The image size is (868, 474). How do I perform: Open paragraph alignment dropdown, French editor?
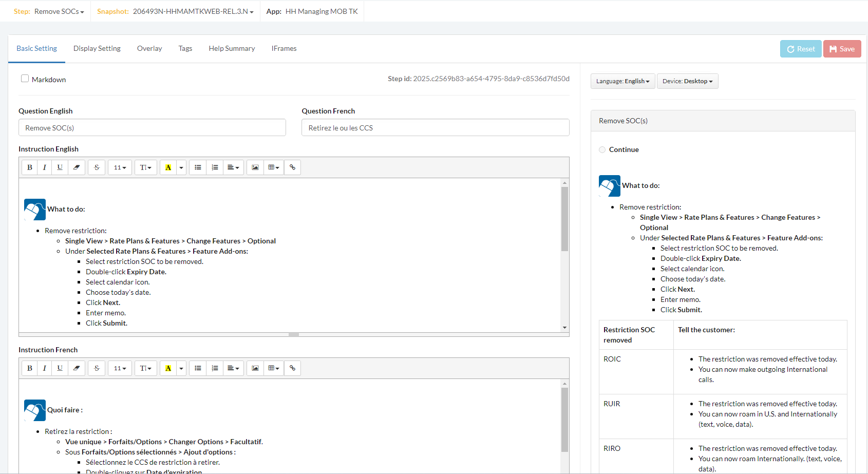[x=234, y=368]
